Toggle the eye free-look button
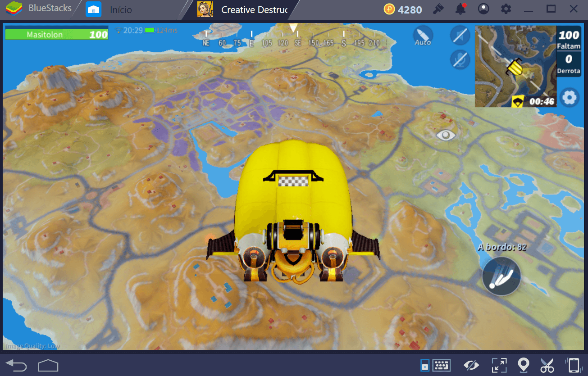 coord(446,135)
